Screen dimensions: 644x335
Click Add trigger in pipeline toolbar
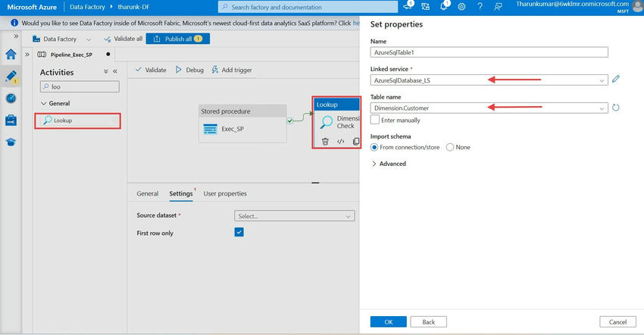tap(232, 70)
